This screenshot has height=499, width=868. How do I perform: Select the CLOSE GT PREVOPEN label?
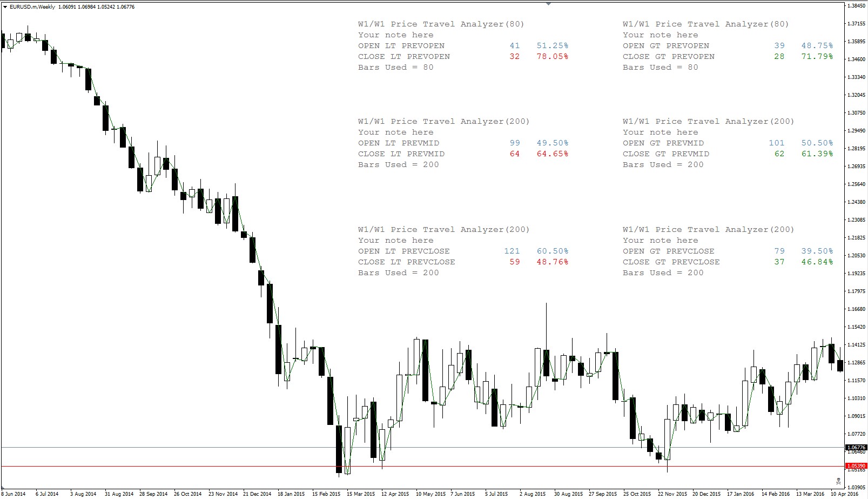(669, 57)
